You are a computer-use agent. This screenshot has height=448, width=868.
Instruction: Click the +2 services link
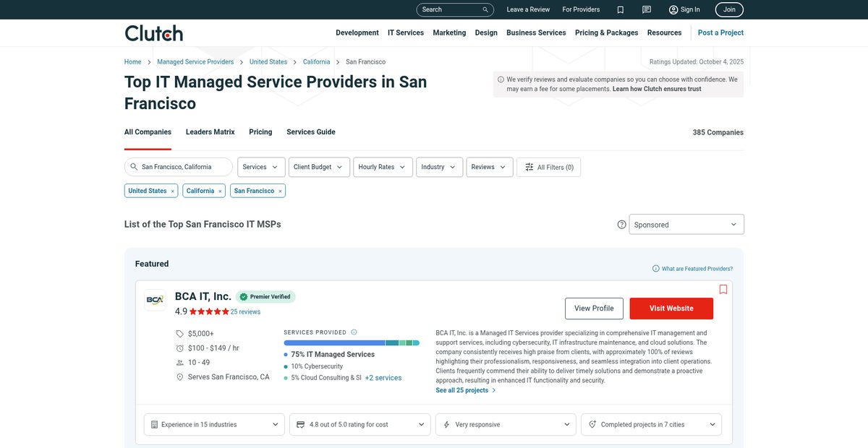(x=383, y=378)
